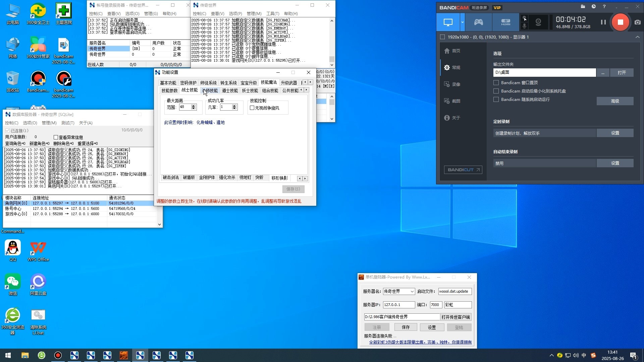Collapse Bandicam recording area bar chevron
This screenshot has width=644, height=362.
637,37
